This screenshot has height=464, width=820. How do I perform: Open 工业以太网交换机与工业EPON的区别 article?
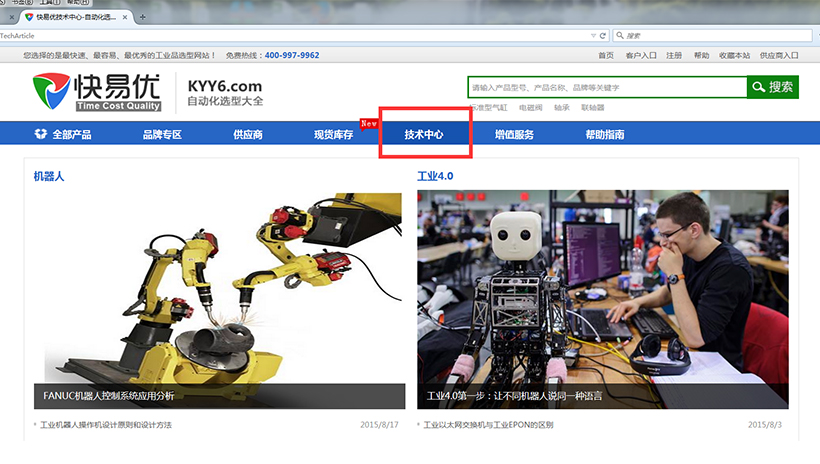pos(488,425)
